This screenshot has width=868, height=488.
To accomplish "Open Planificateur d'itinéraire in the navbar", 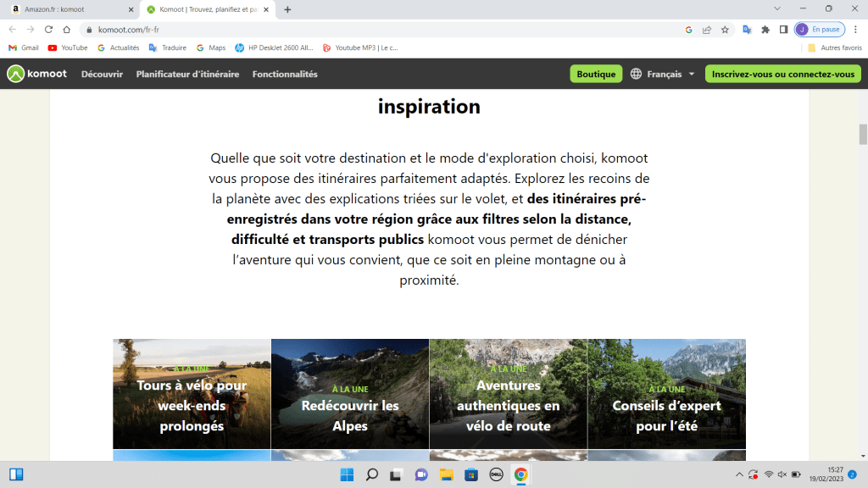I will tap(187, 74).
